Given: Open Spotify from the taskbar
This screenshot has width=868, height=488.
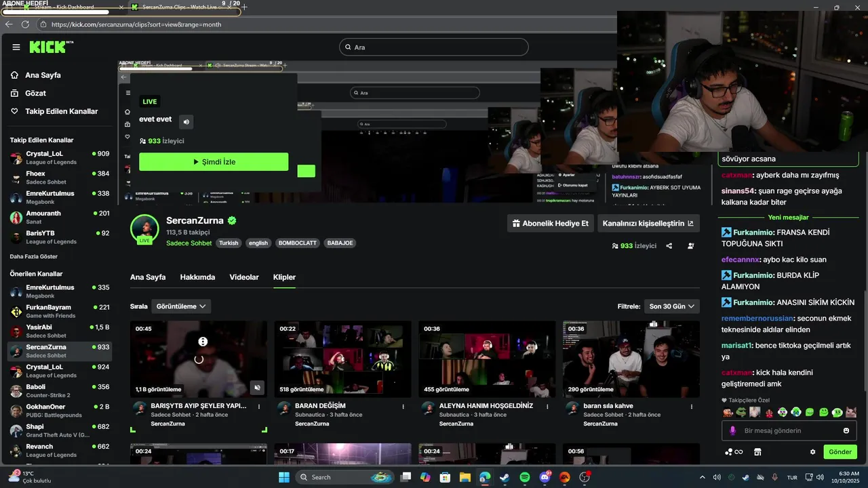Looking at the screenshot, I should [525, 477].
